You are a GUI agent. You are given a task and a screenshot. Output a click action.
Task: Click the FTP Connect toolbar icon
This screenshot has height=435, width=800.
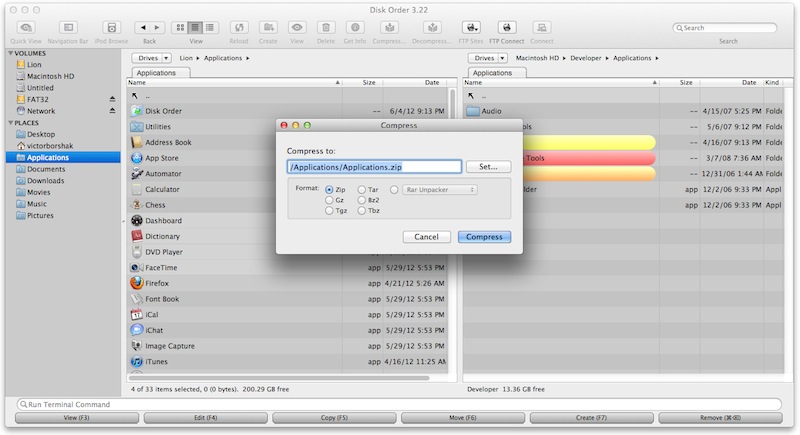click(x=507, y=27)
